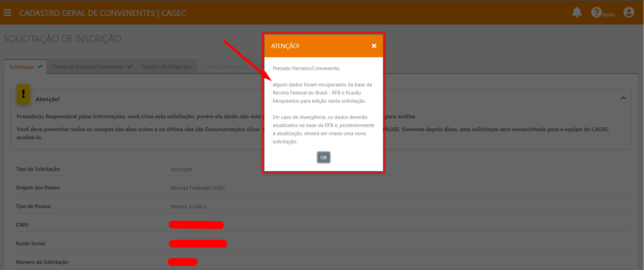Collapse the Atenção notice panel chevron
This screenshot has height=270, width=644.
coord(623,98)
